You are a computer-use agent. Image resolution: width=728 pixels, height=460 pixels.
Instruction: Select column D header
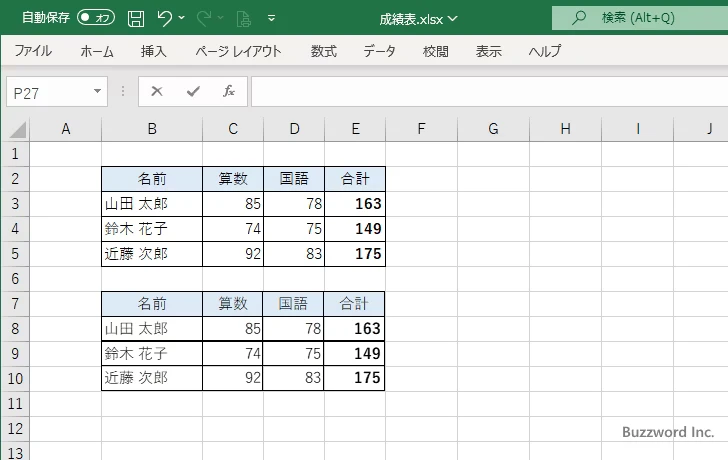(294, 129)
